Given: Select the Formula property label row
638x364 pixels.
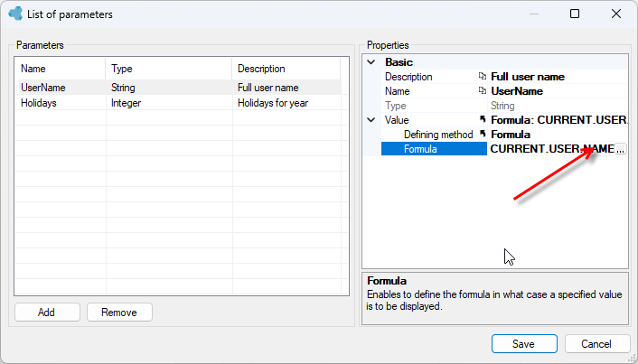Looking at the screenshot, I should pyautogui.click(x=434, y=149).
